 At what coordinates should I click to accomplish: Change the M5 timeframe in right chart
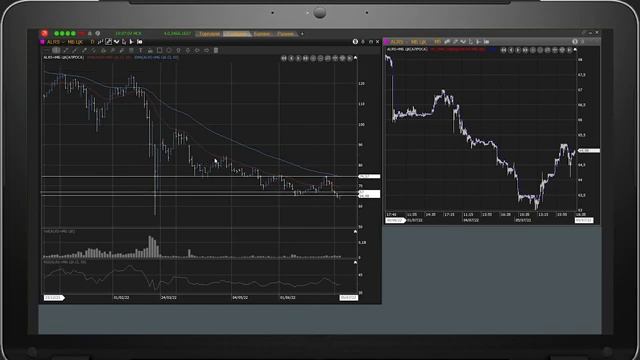point(438,42)
